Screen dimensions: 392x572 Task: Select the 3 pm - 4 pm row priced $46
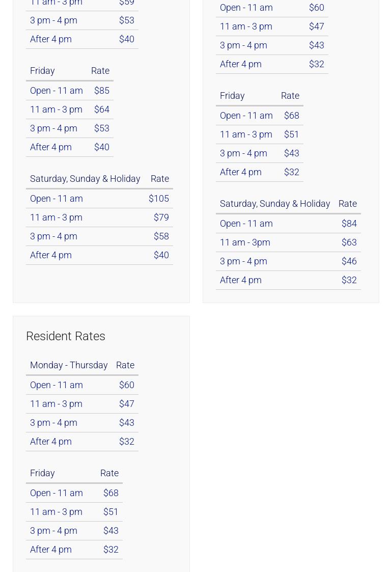point(243,261)
